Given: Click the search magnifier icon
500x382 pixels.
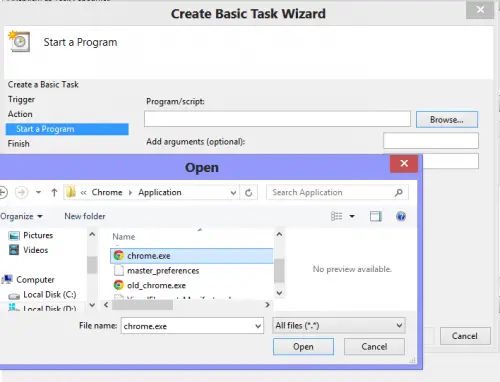Looking at the screenshot, I should pyautogui.click(x=399, y=192).
